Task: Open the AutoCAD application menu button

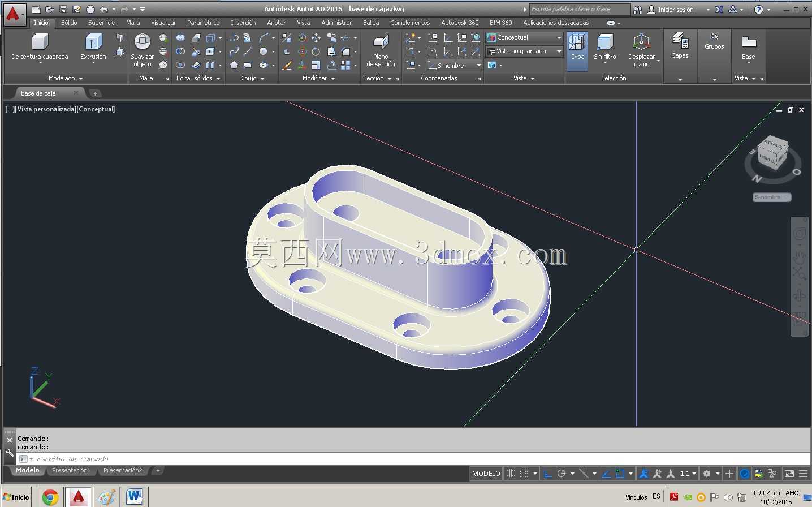Action: (14, 14)
